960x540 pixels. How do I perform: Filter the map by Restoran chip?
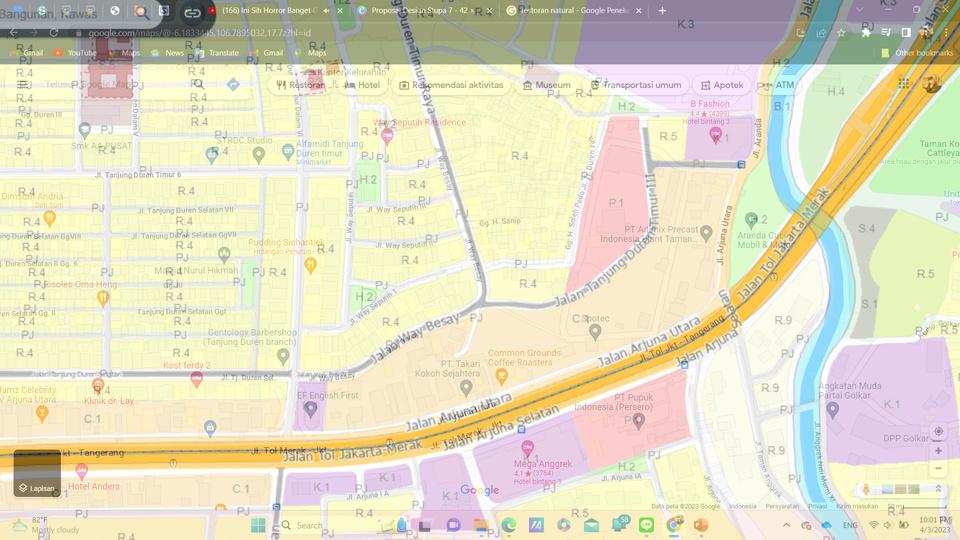[301, 85]
